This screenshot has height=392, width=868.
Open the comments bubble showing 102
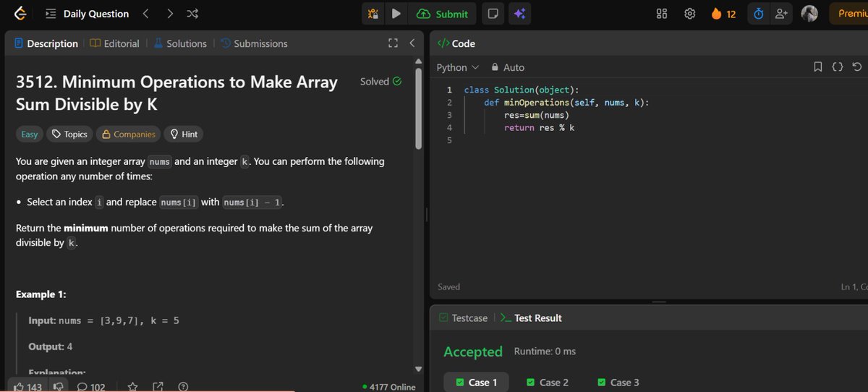click(x=91, y=387)
